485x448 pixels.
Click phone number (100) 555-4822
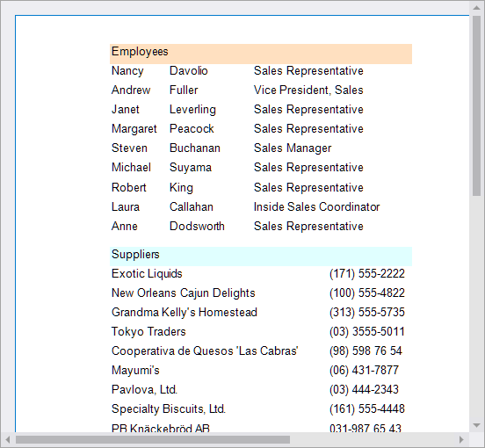point(367,293)
